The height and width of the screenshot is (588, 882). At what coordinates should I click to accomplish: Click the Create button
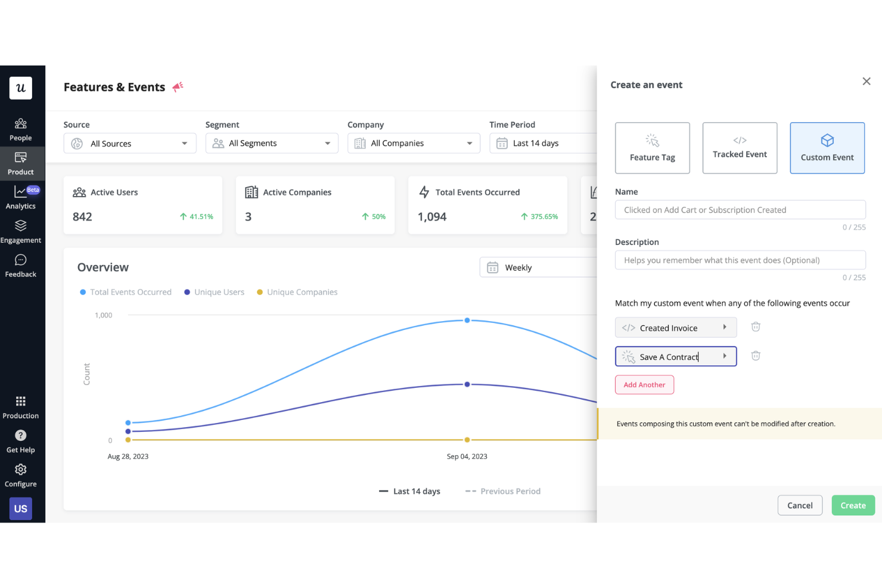(x=853, y=505)
